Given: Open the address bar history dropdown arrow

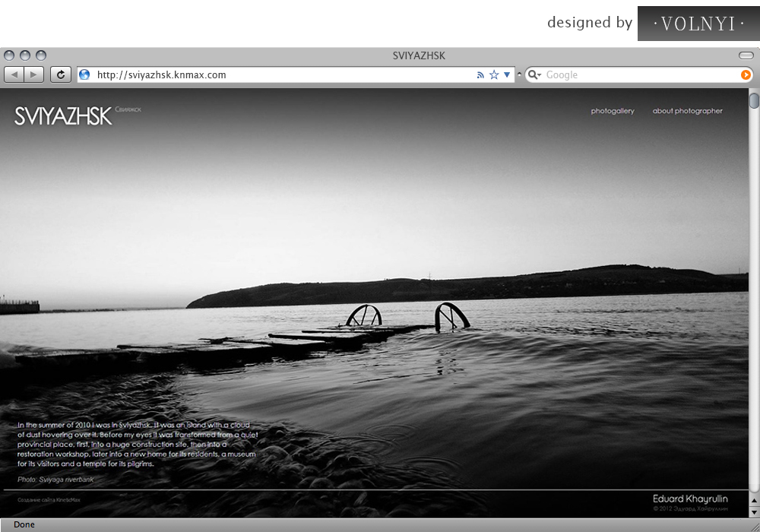Looking at the screenshot, I should click(506, 74).
